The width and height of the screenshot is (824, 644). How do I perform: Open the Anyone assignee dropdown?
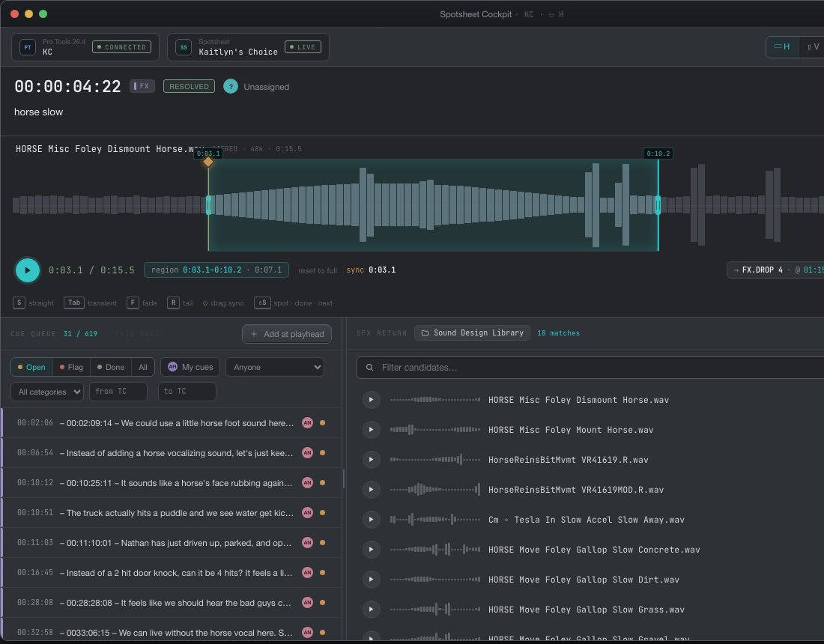pos(275,367)
